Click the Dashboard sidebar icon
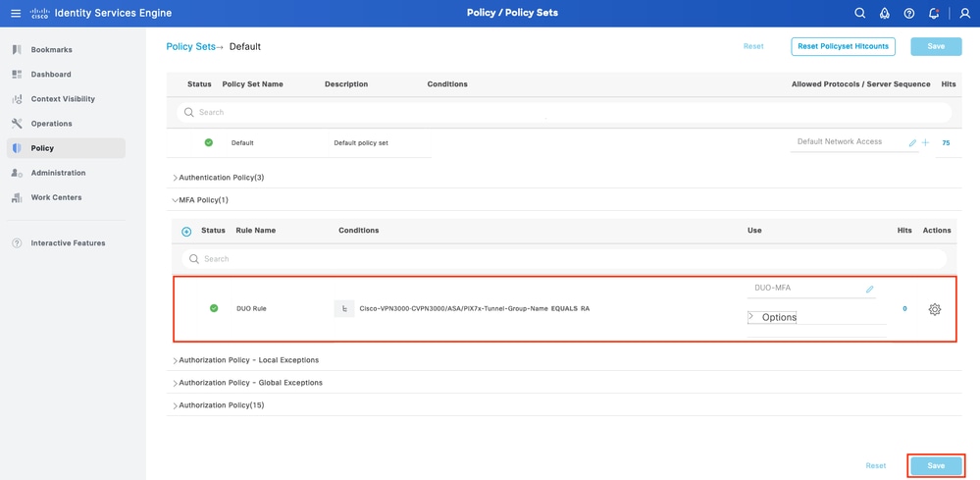Screen dimensions: 980x480 17,75
